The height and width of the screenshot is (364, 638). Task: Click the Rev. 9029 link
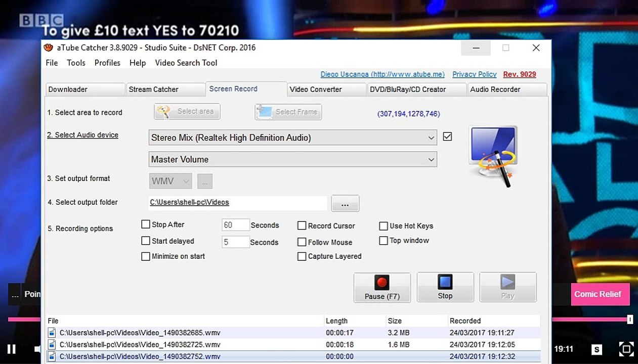pyautogui.click(x=520, y=74)
